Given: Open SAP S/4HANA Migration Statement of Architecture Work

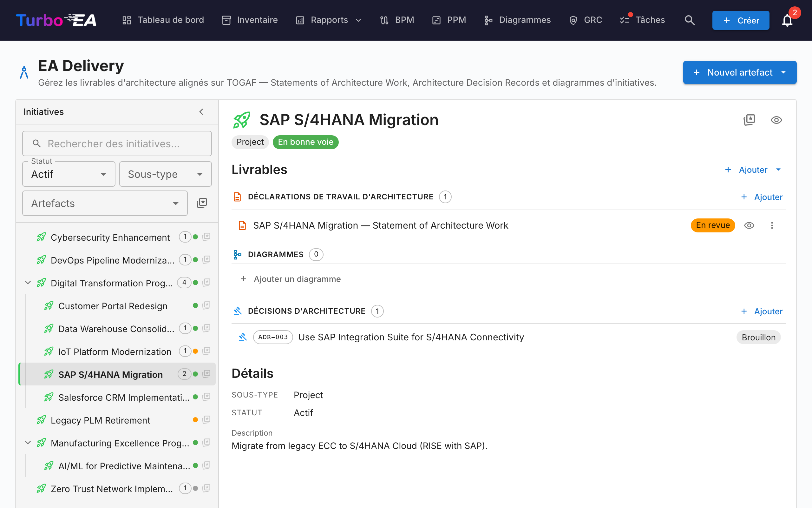Looking at the screenshot, I should 381,225.
